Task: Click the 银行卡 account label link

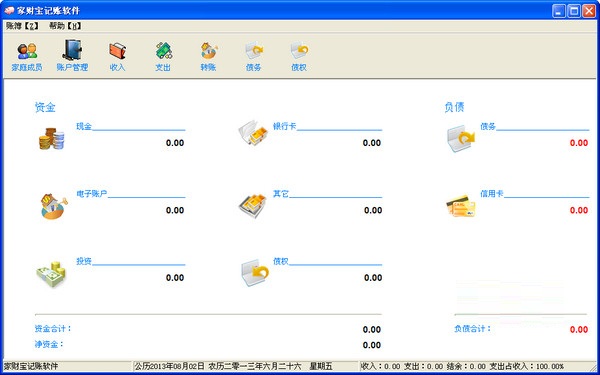Action: pyautogui.click(x=285, y=126)
